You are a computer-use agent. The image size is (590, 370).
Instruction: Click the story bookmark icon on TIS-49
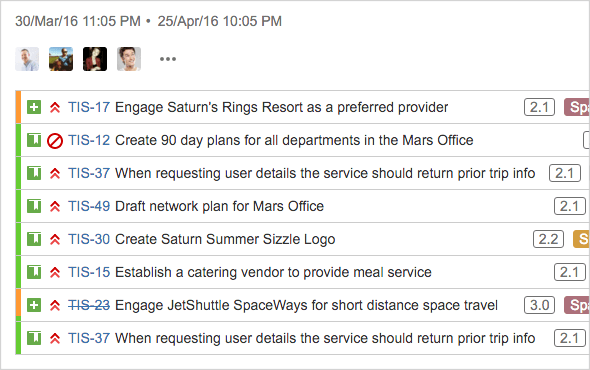tap(34, 206)
